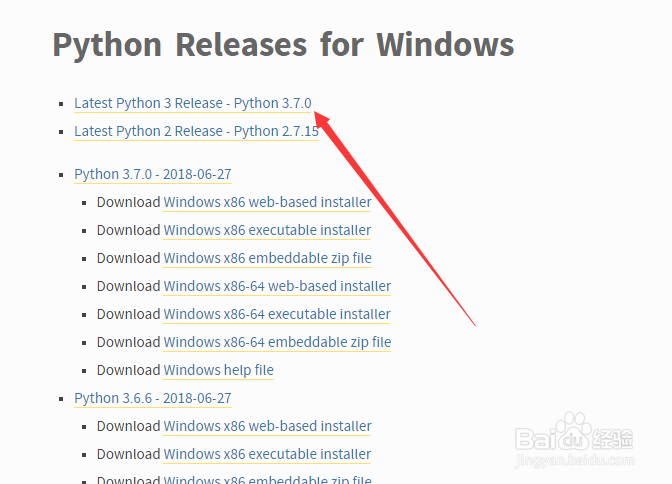Screen dimensions: 672x484
Task: Click the Python 3.7.0 - 2018-06-27 release link
Action: coord(152,174)
